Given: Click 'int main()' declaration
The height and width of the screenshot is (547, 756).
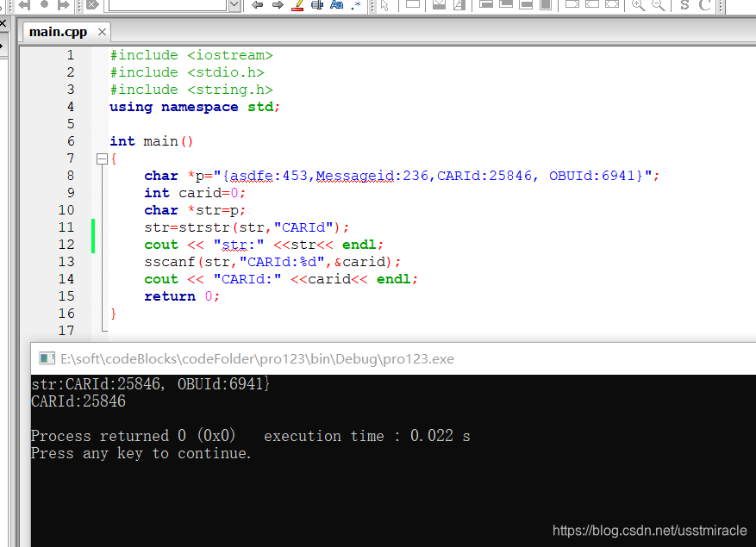Looking at the screenshot, I should [152, 141].
